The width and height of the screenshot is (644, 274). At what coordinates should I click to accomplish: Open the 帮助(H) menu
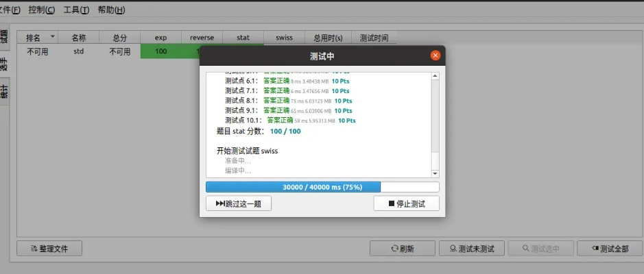(x=111, y=10)
